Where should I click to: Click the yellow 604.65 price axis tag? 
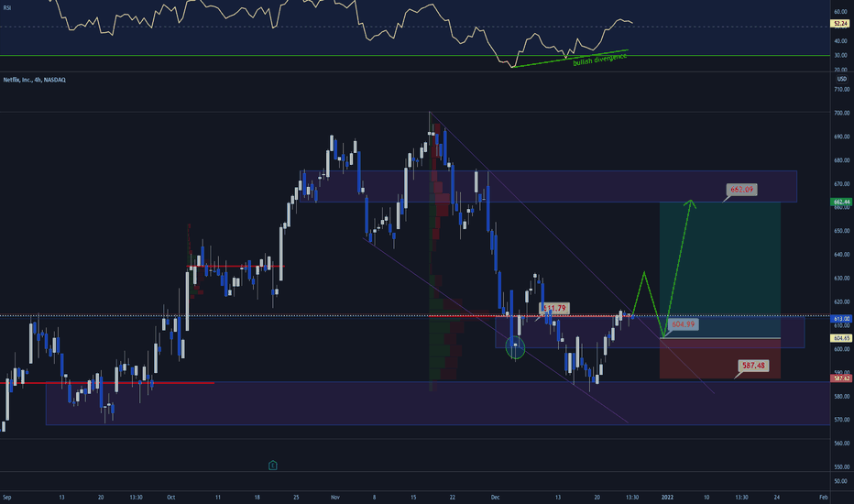click(841, 338)
